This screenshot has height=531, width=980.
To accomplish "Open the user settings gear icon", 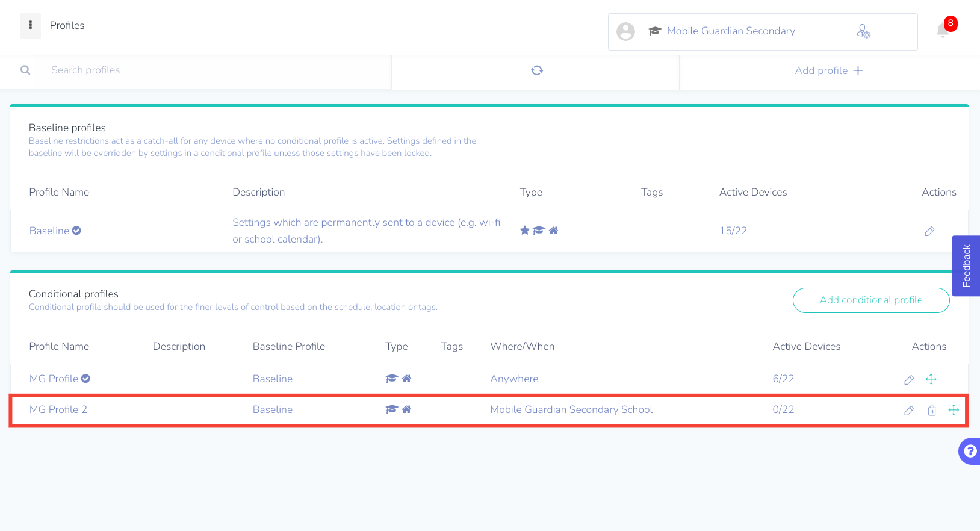I will 863,31.
